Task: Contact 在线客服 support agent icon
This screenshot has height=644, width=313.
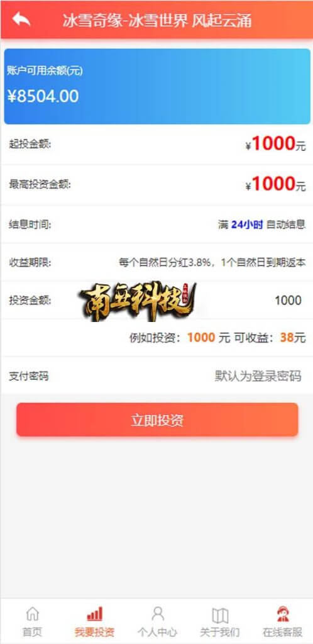Action: 283,614
